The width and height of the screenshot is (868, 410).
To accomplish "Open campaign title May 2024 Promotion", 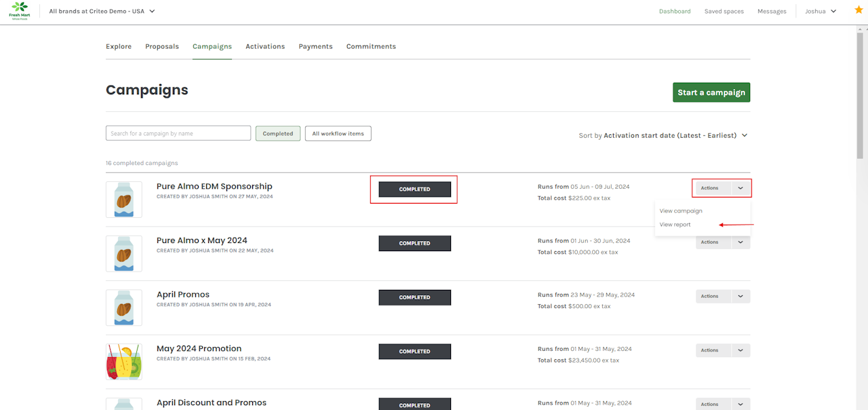I will click(199, 348).
